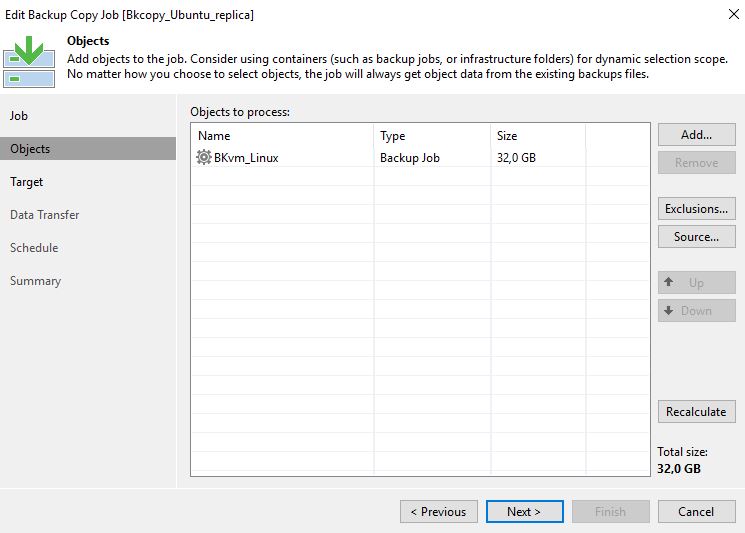Sort by the Type column header
The width and height of the screenshot is (745, 533).
pos(432,136)
